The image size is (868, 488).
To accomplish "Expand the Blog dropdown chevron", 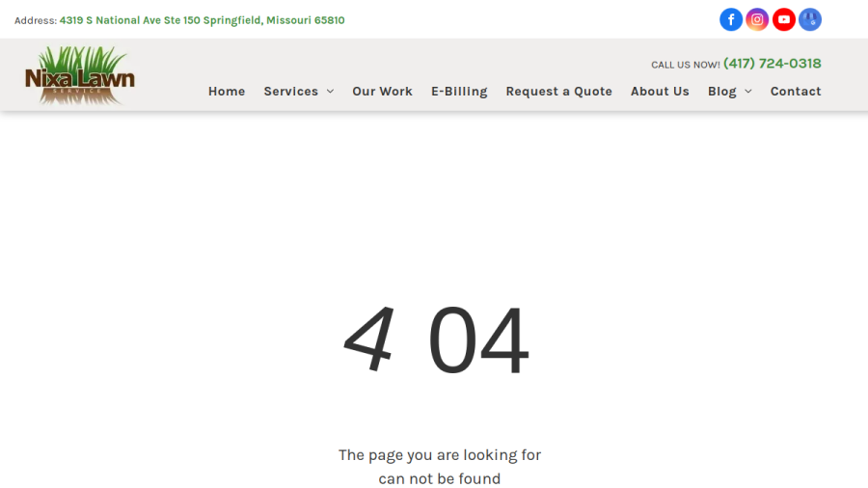I will (748, 92).
